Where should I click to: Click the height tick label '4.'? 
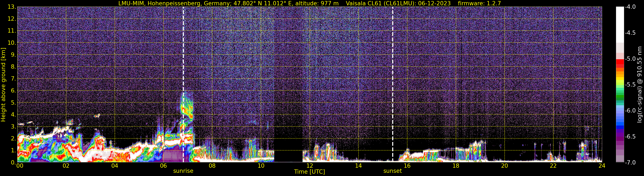[13, 114]
